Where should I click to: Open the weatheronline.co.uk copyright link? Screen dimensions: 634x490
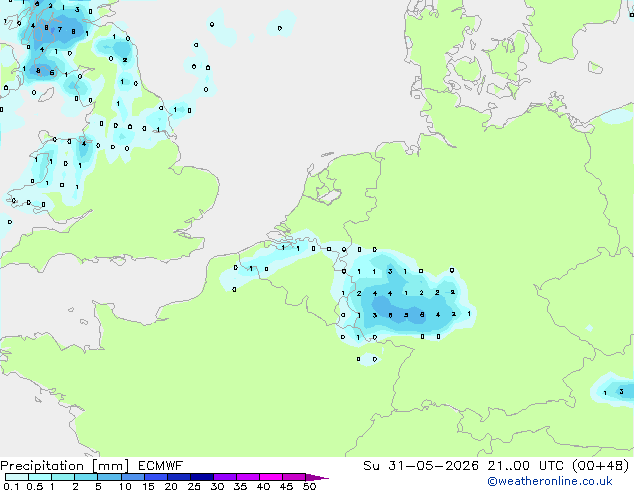550,481
